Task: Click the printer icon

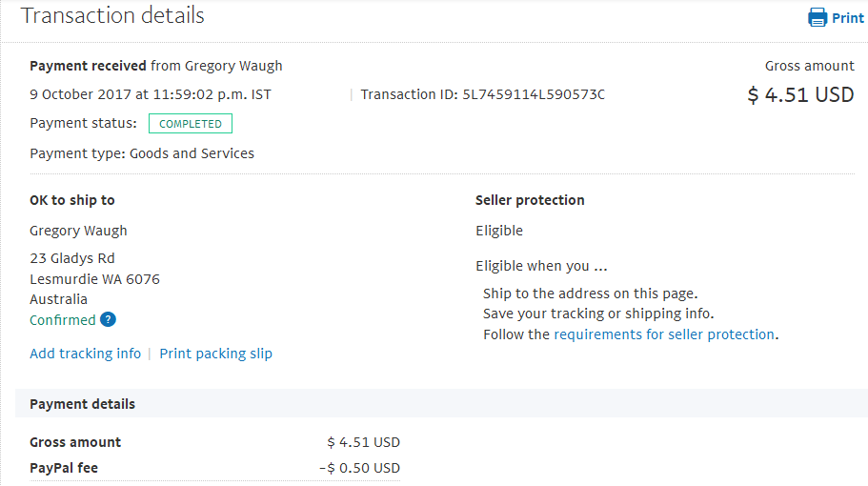Action: pyautogui.click(x=818, y=18)
